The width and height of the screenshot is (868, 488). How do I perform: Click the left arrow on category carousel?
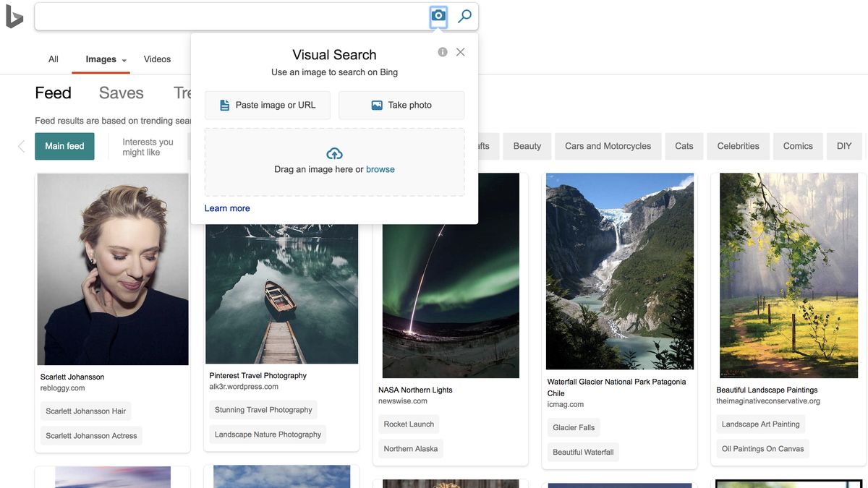20,145
